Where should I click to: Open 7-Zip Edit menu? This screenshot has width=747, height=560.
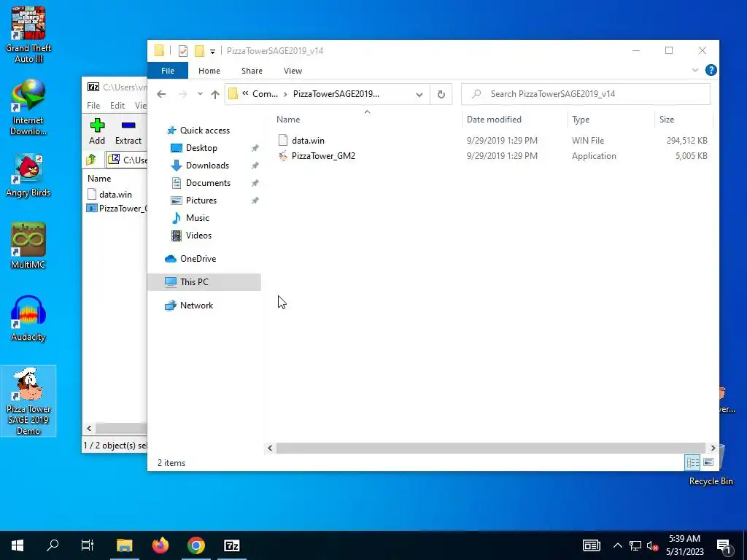pyautogui.click(x=117, y=106)
